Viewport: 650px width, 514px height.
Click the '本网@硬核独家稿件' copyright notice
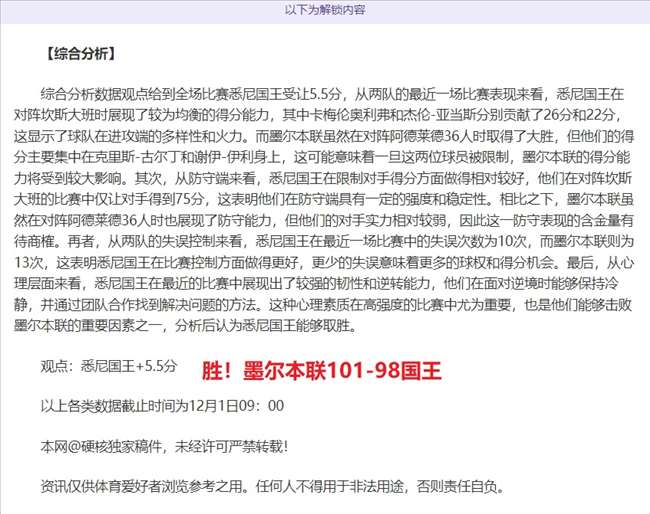click(x=164, y=446)
